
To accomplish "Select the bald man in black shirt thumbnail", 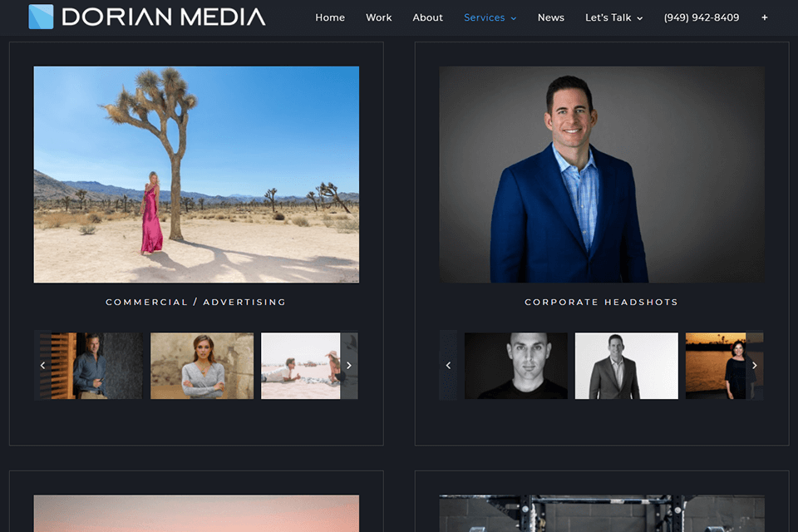I will pyautogui.click(x=515, y=366).
